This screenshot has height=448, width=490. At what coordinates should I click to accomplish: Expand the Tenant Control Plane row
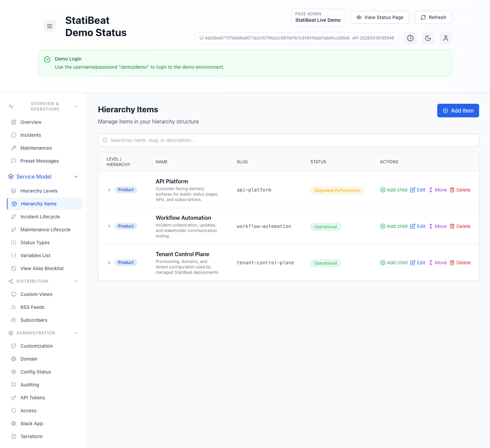click(x=109, y=263)
